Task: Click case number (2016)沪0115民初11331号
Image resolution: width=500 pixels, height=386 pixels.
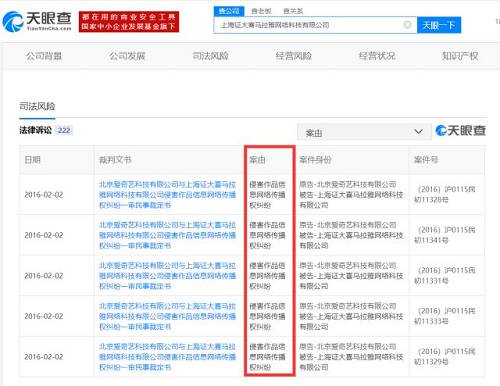Action: click(445, 276)
